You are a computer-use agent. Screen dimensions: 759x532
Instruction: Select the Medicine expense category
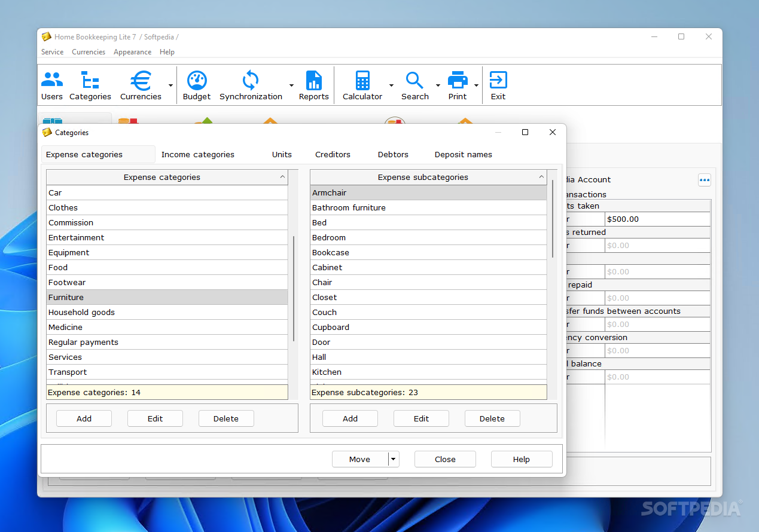[167, 327]
